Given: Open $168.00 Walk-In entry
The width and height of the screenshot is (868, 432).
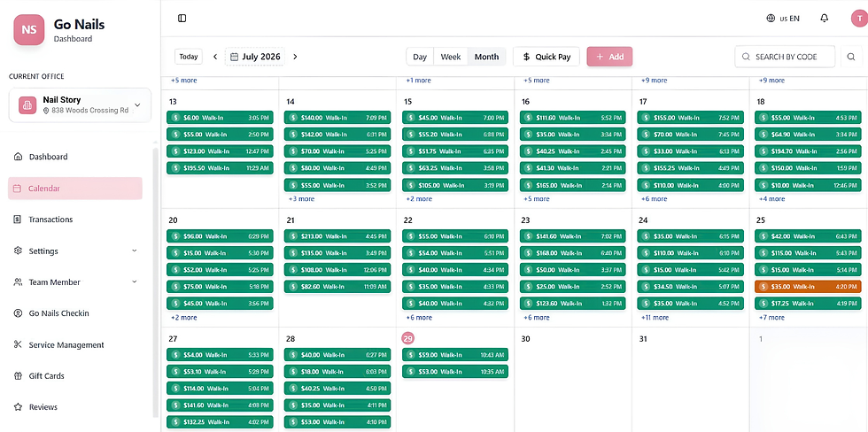Looking at the screenshot, I should click(x=572, y=253).
